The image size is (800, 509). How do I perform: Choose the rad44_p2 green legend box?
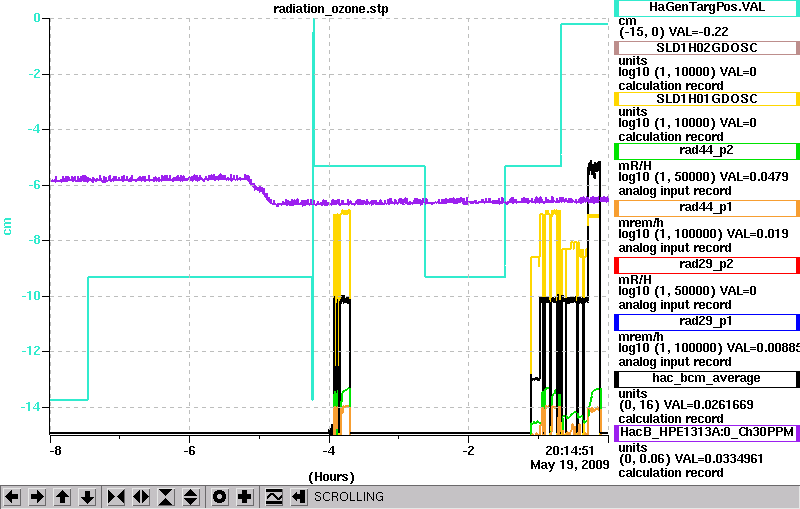click(x=707, y=150)
